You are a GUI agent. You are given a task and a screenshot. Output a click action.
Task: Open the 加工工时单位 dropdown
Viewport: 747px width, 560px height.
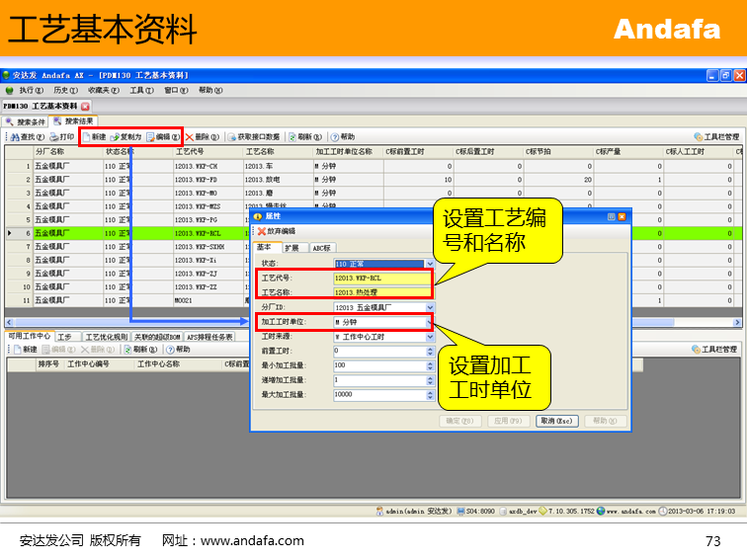(x=429, y=322)
